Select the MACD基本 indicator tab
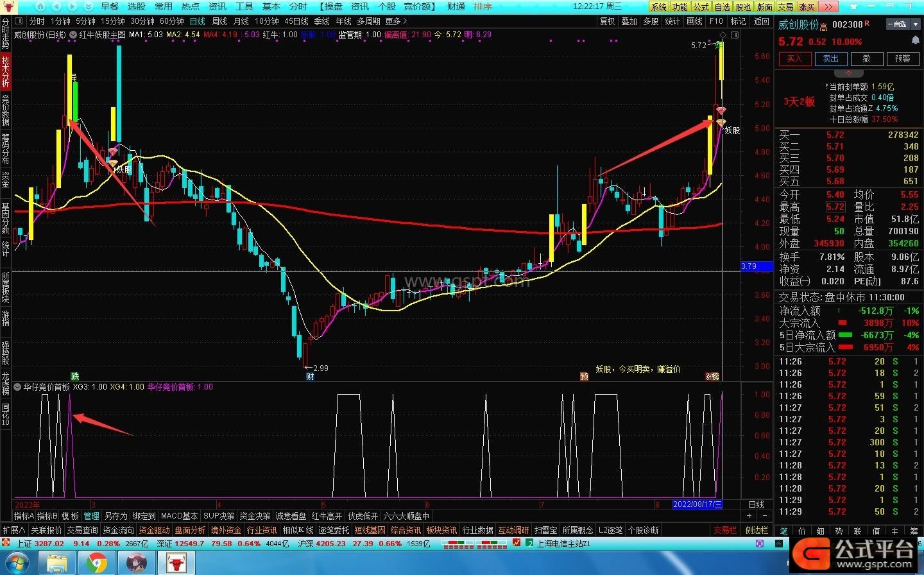 coord(179,516)
